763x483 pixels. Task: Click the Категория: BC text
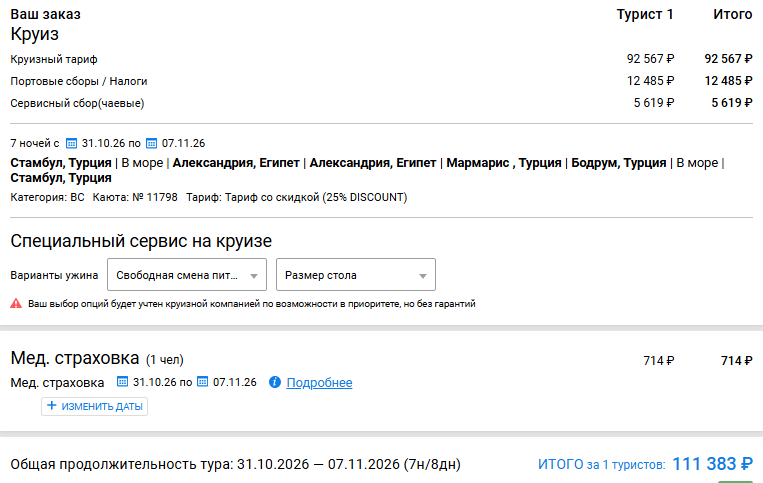pos(47,197)
